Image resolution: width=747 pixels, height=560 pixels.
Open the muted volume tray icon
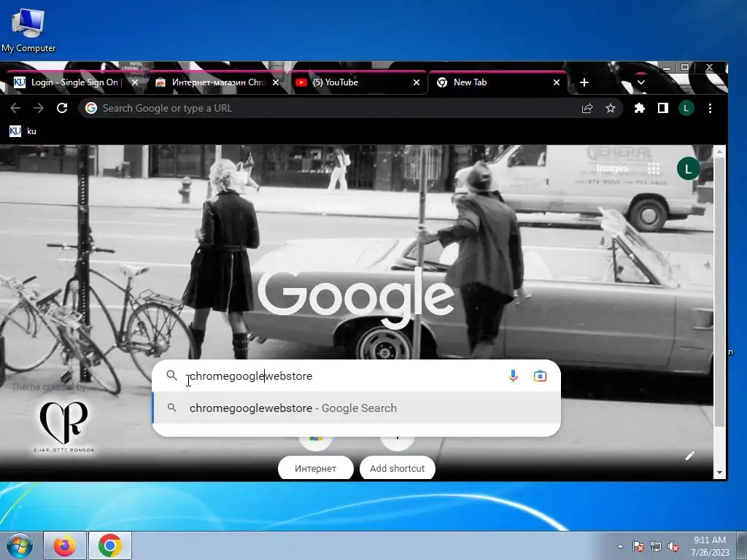tap(673, 547)
